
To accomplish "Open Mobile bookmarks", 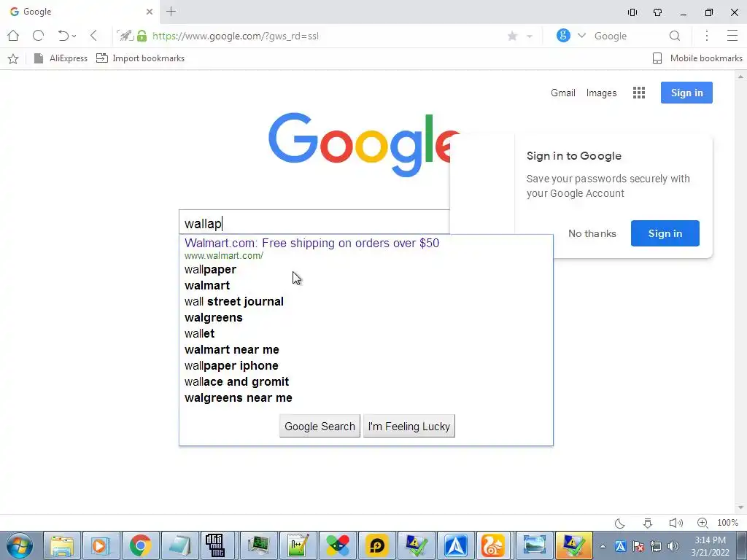I will [x=697, y=58].
